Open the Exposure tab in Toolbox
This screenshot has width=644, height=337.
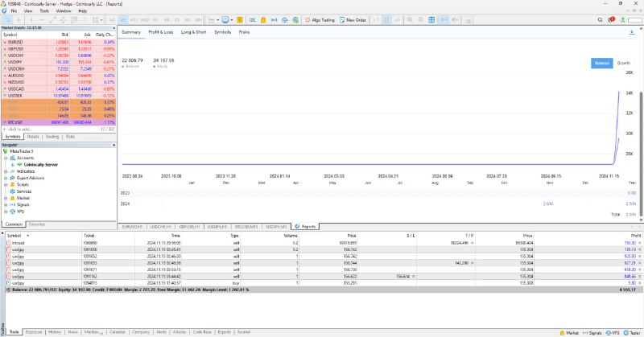coord(34,332)
